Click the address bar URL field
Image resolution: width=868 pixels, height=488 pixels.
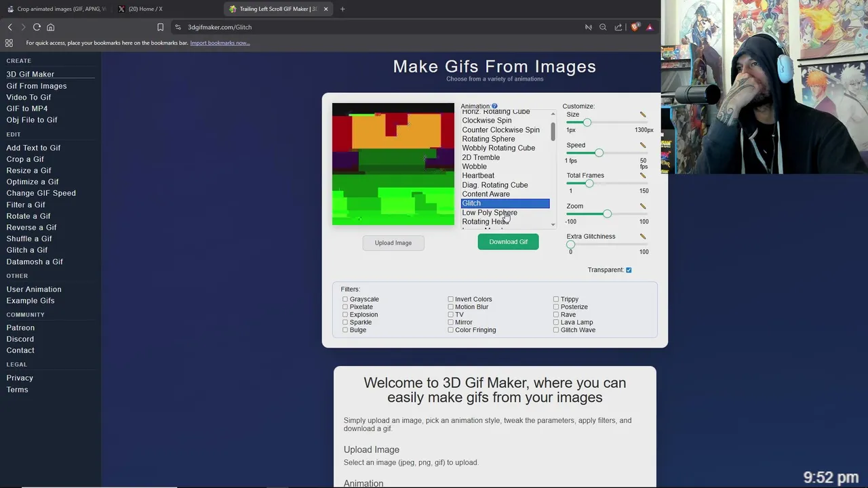click(380, 27)
